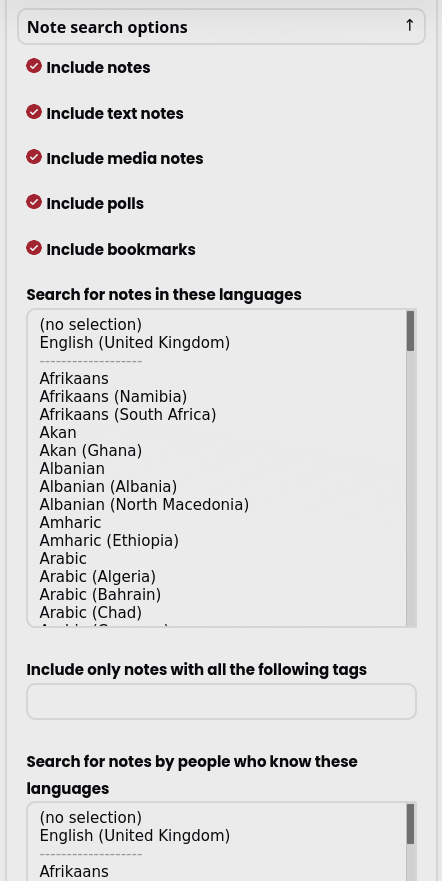
Task: Select Afrikaans (Namibia) language option
Action: (x=113, y=397)
